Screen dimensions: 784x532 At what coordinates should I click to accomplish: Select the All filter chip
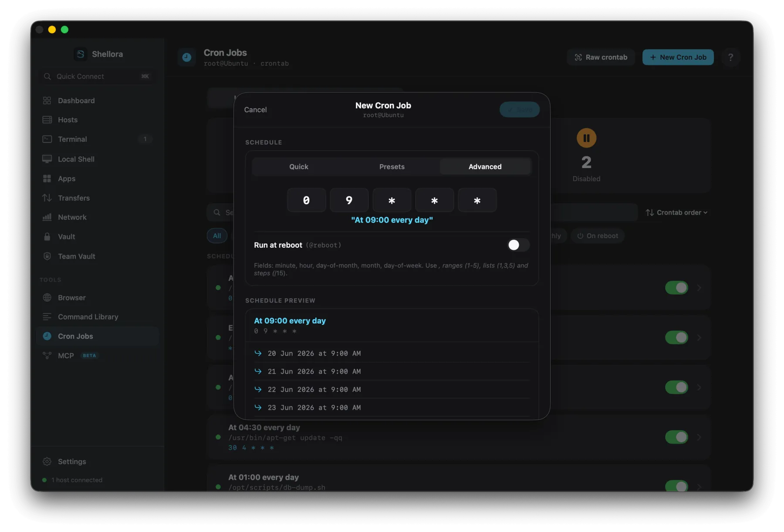point(217,236)
